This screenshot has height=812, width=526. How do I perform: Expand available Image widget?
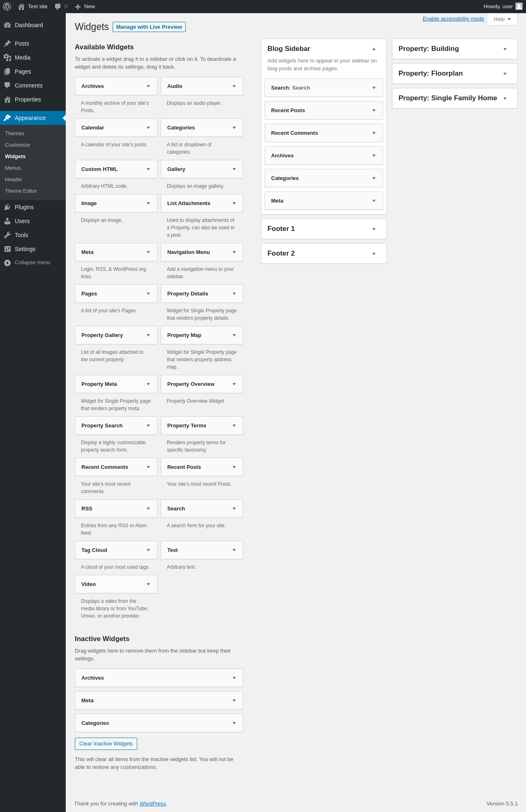[x=148, y=203]
